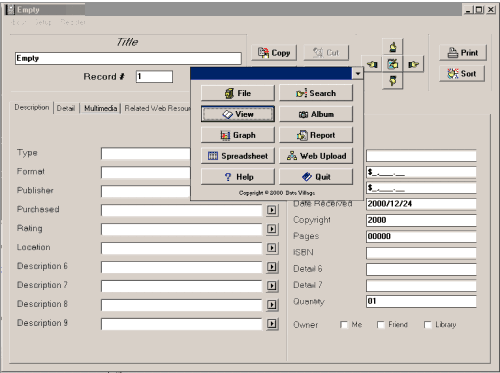The width and height of the screenshot is (500, 373).
Task: Open the Album view button
Action: (316, 114)
